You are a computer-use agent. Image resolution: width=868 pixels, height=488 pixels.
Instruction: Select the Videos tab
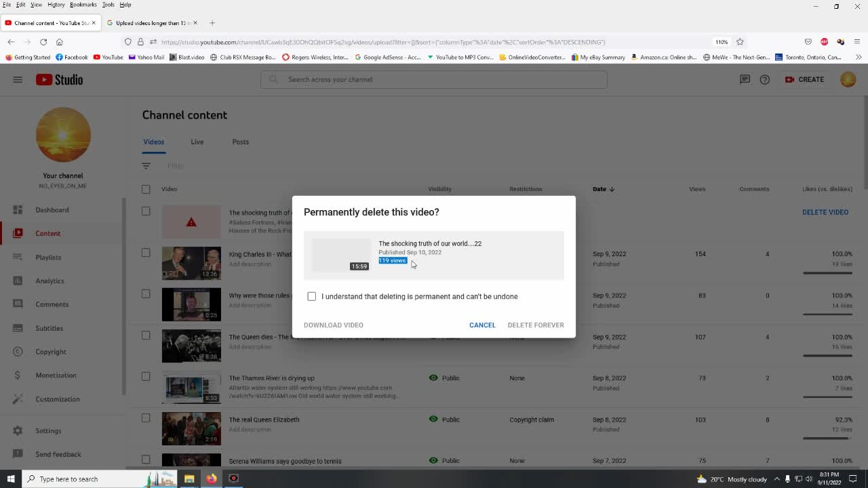pyautogui.click(x=154, y=142)
